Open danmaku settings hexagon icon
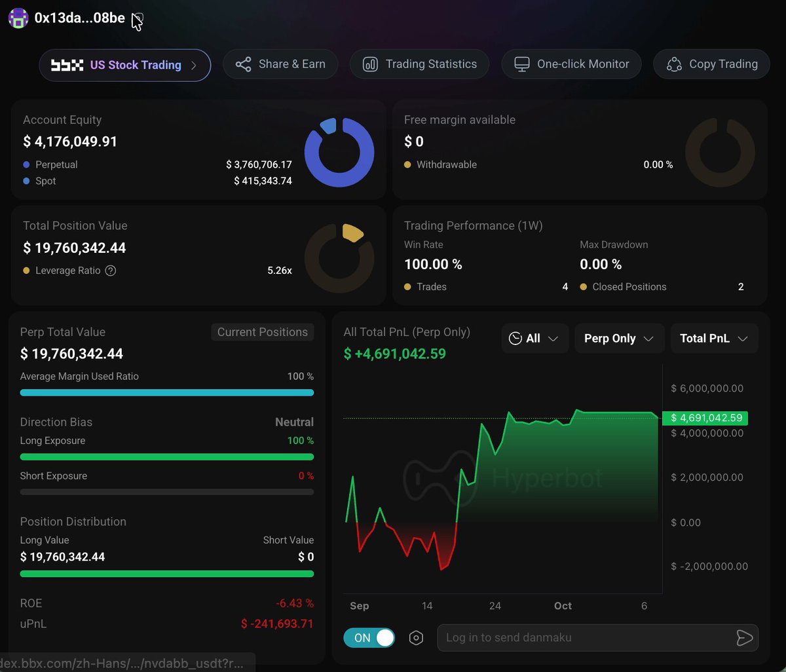Image resolution: width=786 pixels, height=672 pixels. click(416, 638)
